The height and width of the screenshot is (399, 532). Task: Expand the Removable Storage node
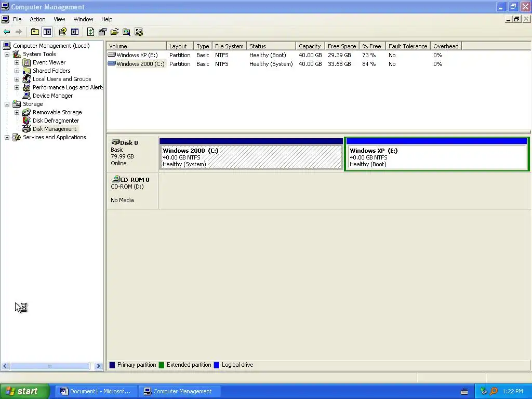coord(17,112)
